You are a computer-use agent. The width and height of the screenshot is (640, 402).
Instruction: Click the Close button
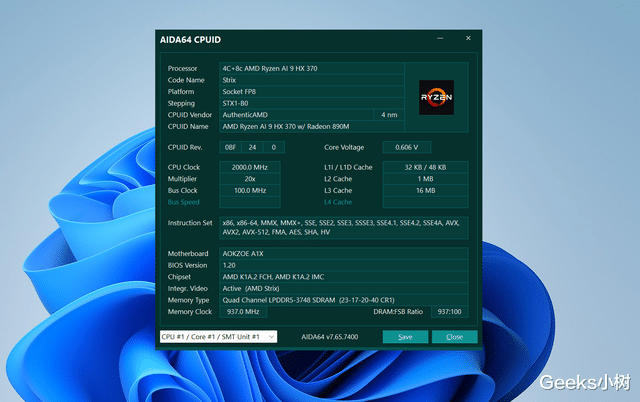coord(455,337)
